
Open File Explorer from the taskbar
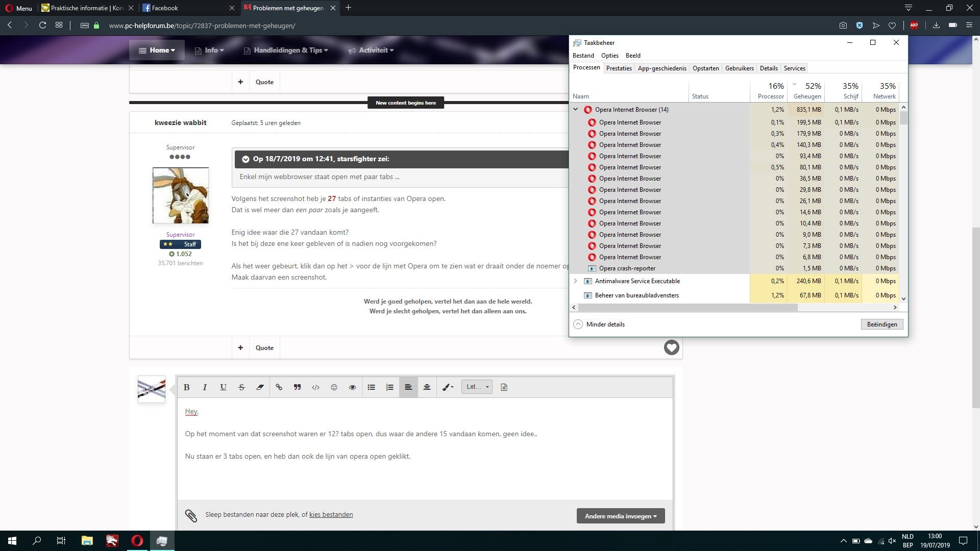[87, 541]
